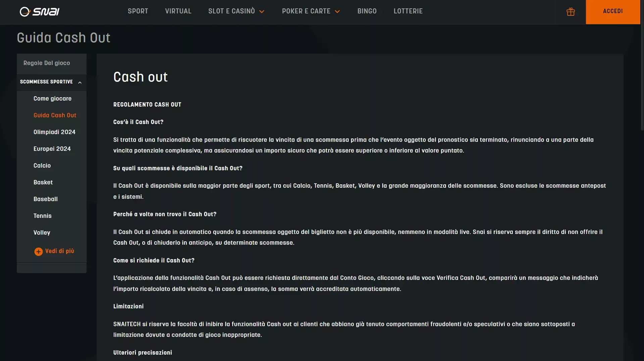The height and width of the screenshot is (361, 644).
Task: Go to the LOTTERIE section
Action: [408, 11]
